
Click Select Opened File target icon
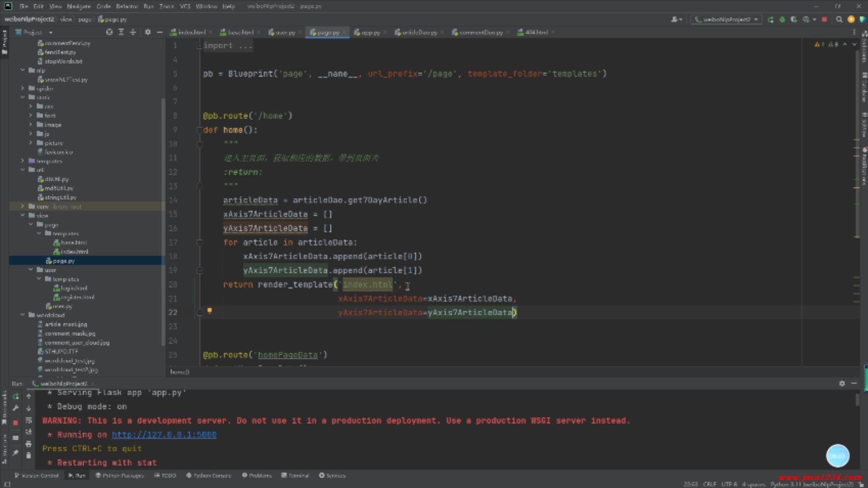(x=109, y=32)
